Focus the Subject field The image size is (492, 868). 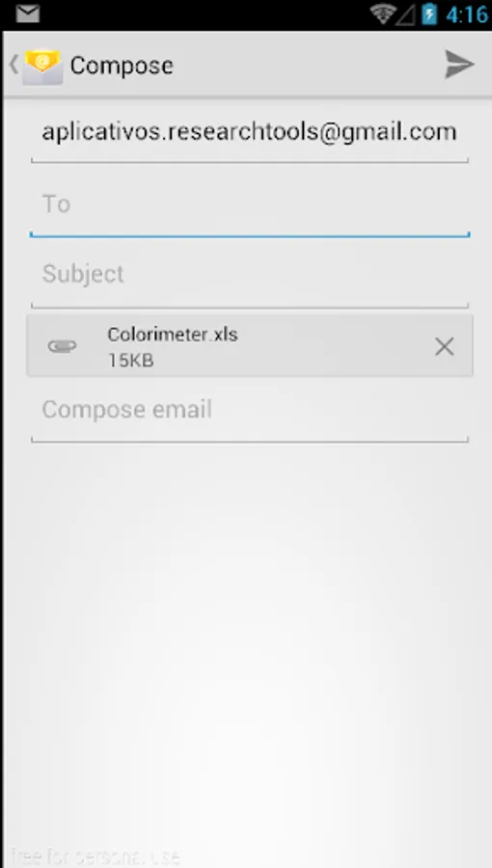(x=250, y=274)
